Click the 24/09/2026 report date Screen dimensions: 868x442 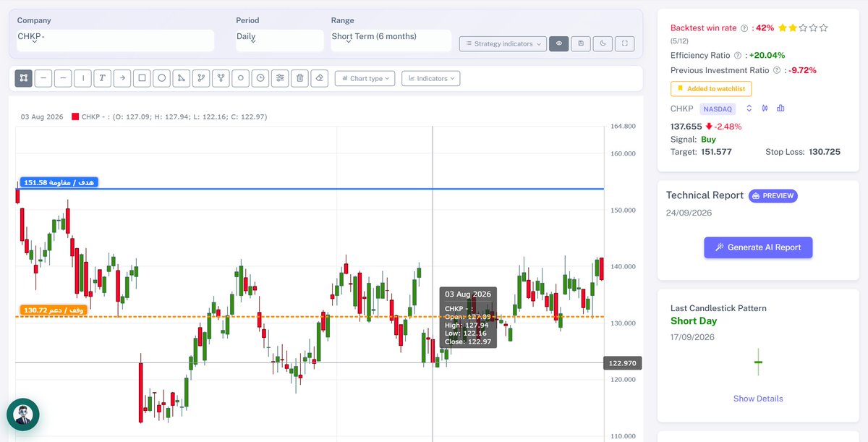tap(689, 213)
